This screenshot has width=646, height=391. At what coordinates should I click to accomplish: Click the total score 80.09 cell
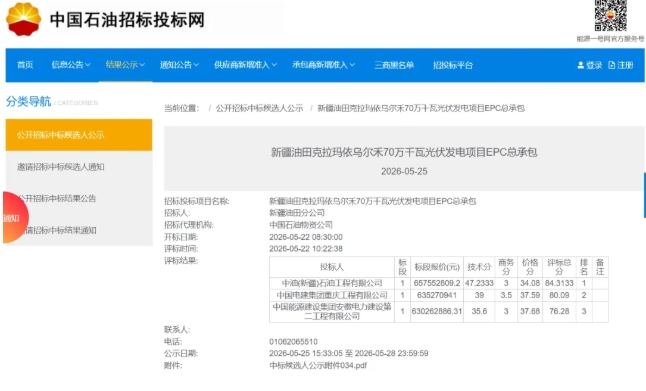click(x=559, y=295)
